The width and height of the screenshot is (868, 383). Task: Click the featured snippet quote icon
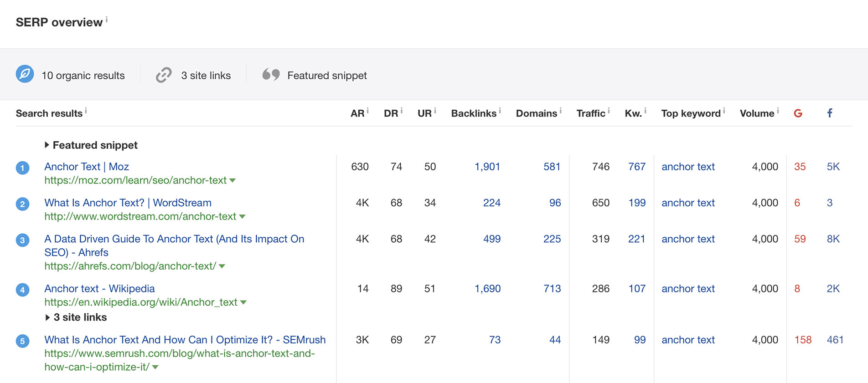click(271, 75)
